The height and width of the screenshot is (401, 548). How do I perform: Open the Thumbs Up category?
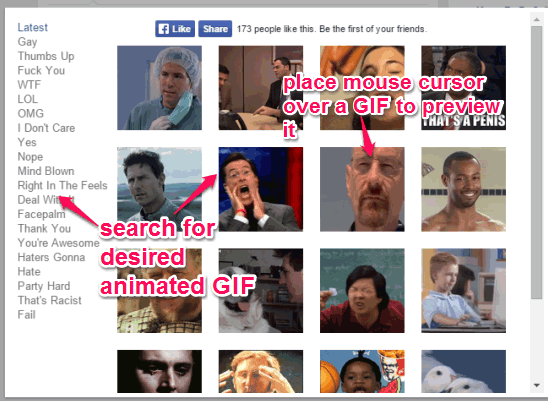click(46, 56)
